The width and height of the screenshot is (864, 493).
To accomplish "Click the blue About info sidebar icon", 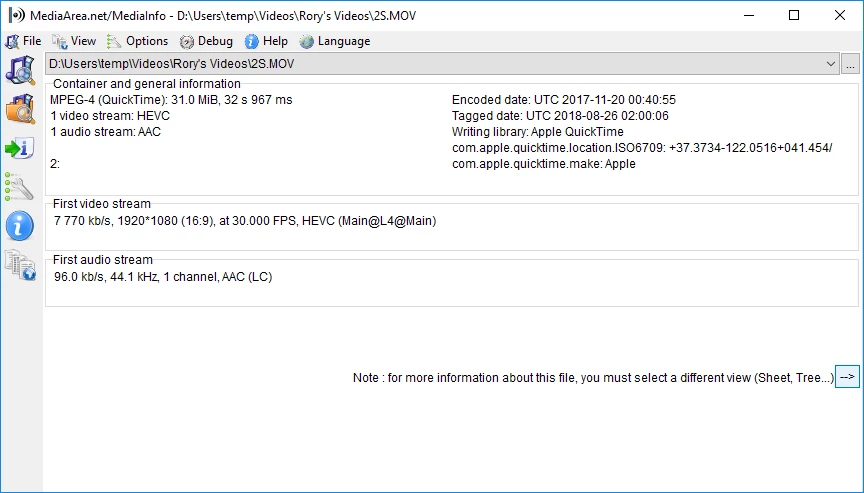I will pyautogui.click(x=20, y=226).
